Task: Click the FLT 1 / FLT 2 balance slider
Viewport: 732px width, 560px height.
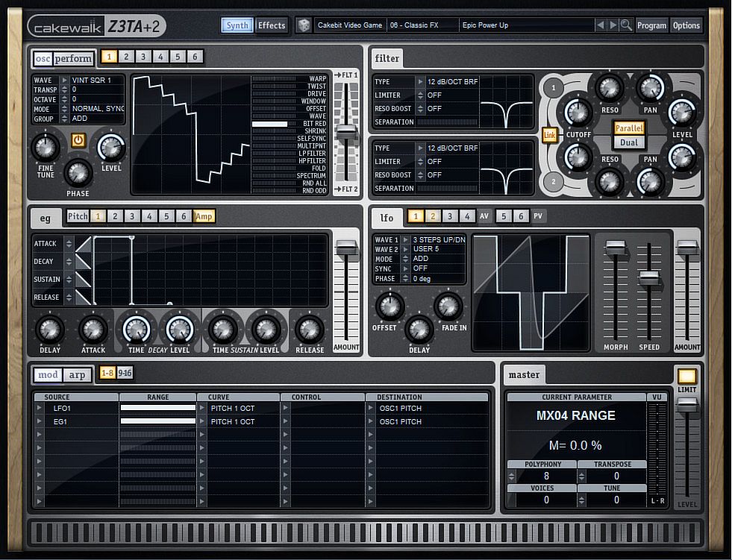Action: tap(346, 131)
